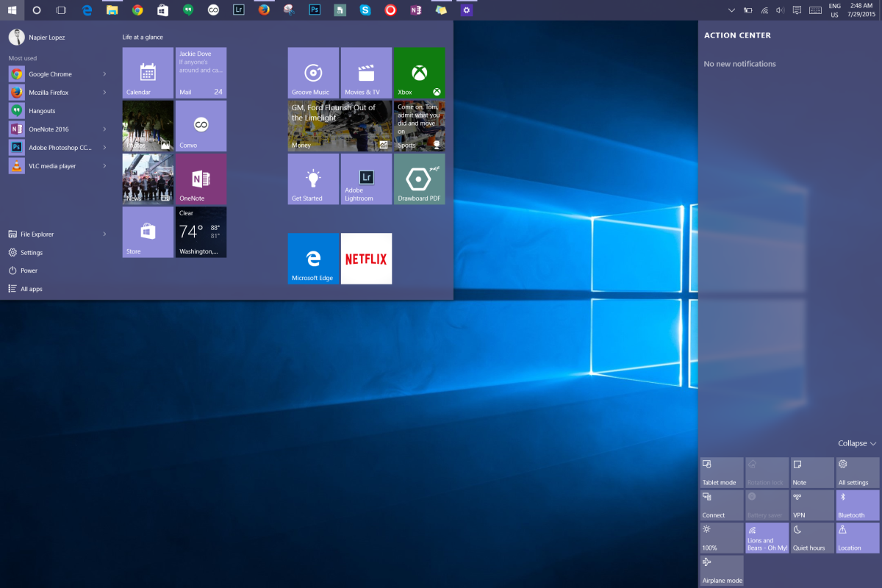Launch the Xbox tile

point(419,73)
